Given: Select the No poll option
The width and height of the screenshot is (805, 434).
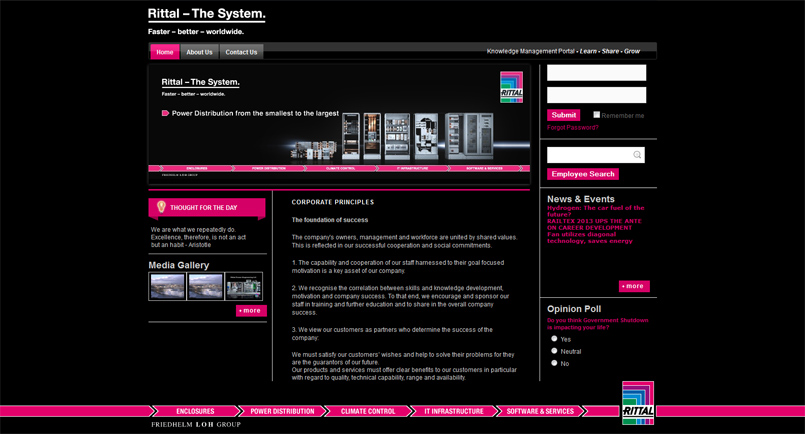Looking at the screenshot, I should tap(554, 363).
